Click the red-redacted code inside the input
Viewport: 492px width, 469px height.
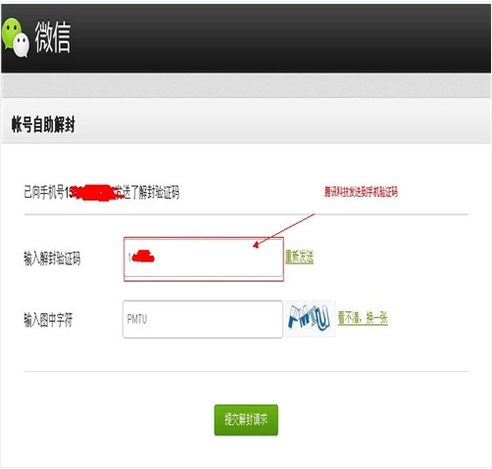(x=143, y=256)
